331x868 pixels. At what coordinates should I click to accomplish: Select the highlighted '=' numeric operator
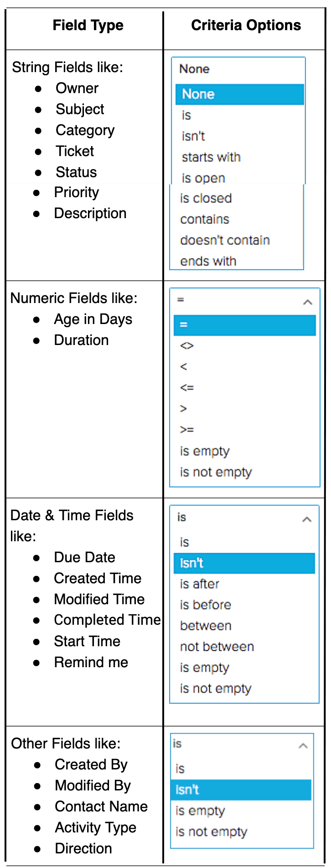[x=245, y=325]
